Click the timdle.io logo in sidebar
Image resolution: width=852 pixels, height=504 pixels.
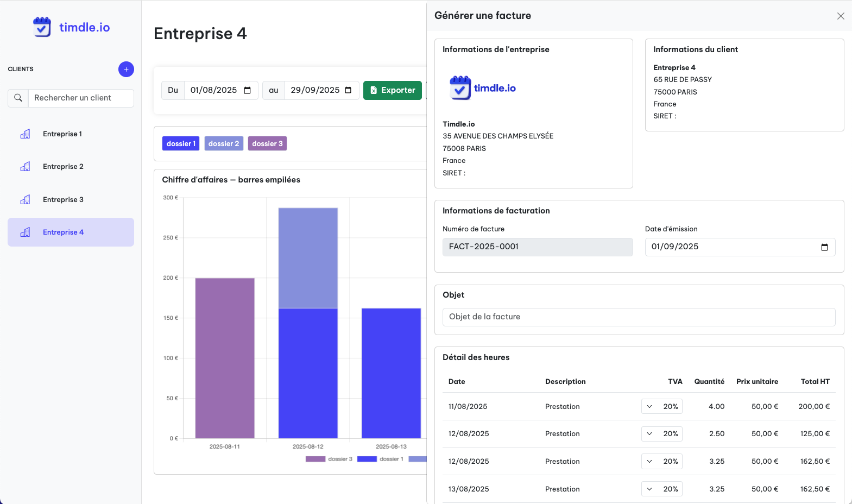(71, 27)
